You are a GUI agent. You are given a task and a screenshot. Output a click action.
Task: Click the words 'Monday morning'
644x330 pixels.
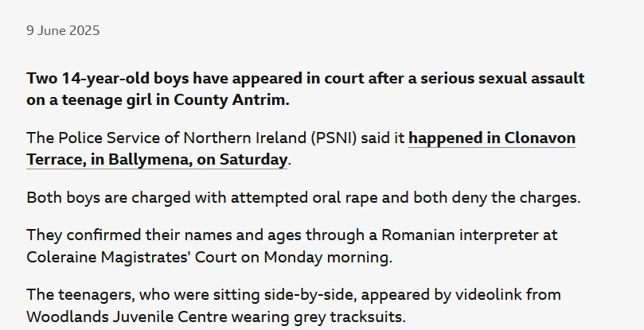(328, 258)
